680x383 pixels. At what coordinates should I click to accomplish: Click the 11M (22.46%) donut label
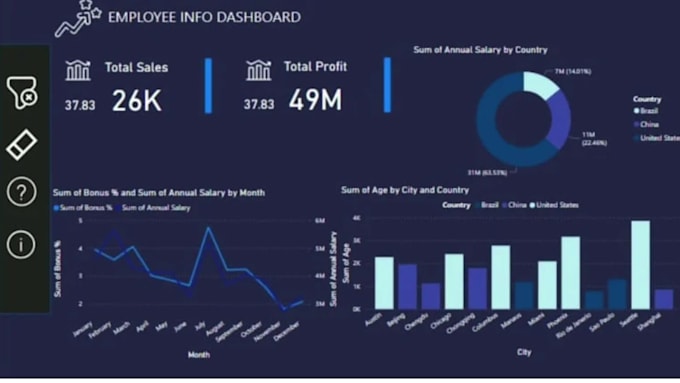point(594,139)
